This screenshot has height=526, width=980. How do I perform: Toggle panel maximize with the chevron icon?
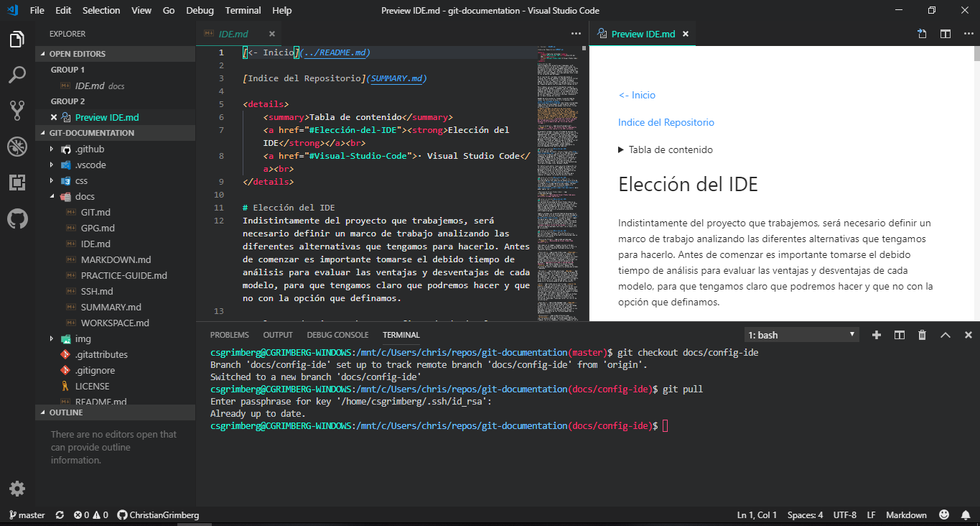pyautogui.click(x=945, y=334)
